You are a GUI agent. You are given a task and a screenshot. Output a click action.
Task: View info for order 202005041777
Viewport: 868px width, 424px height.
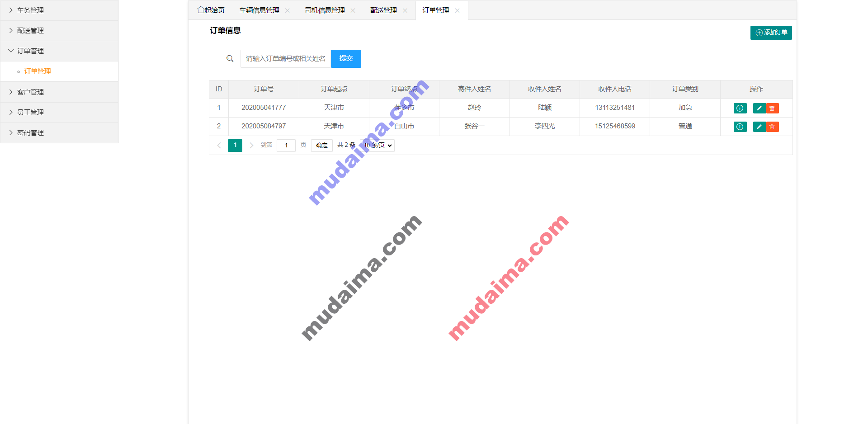[x=740, y=108]
